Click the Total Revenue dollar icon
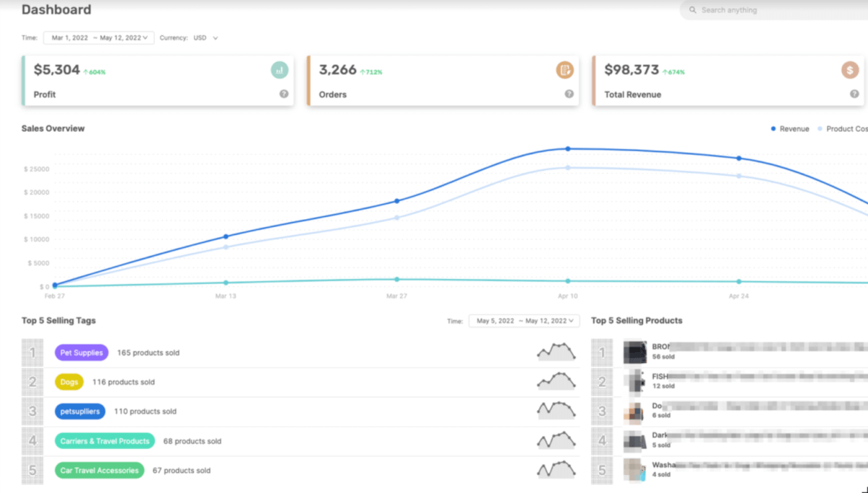868x493 pixels. click(850, 70)
